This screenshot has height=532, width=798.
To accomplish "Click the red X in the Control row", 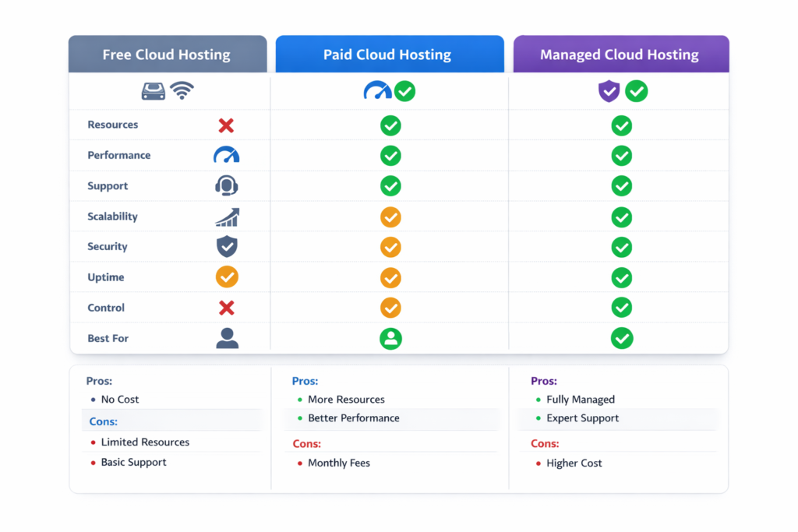I will (x=227, y=308).
